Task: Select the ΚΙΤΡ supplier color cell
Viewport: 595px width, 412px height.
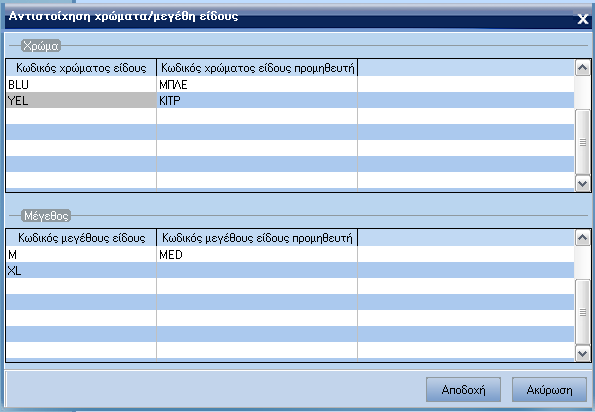Action: coord(257,100)
